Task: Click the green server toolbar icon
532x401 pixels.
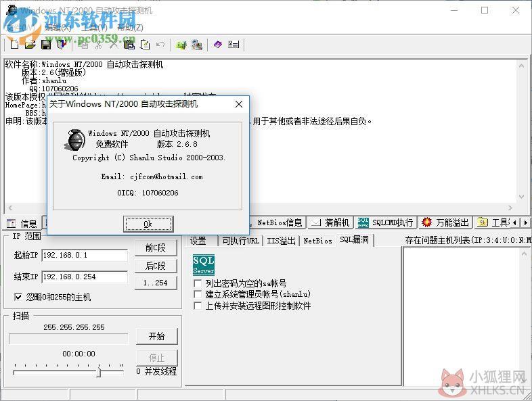Action: (x=181, y=45)
